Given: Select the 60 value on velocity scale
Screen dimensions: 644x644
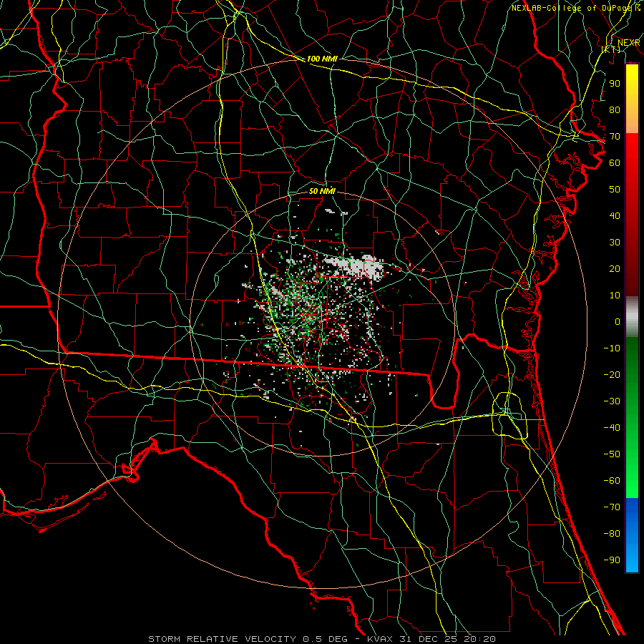Looking at the screenshot, I should [615, 163].
